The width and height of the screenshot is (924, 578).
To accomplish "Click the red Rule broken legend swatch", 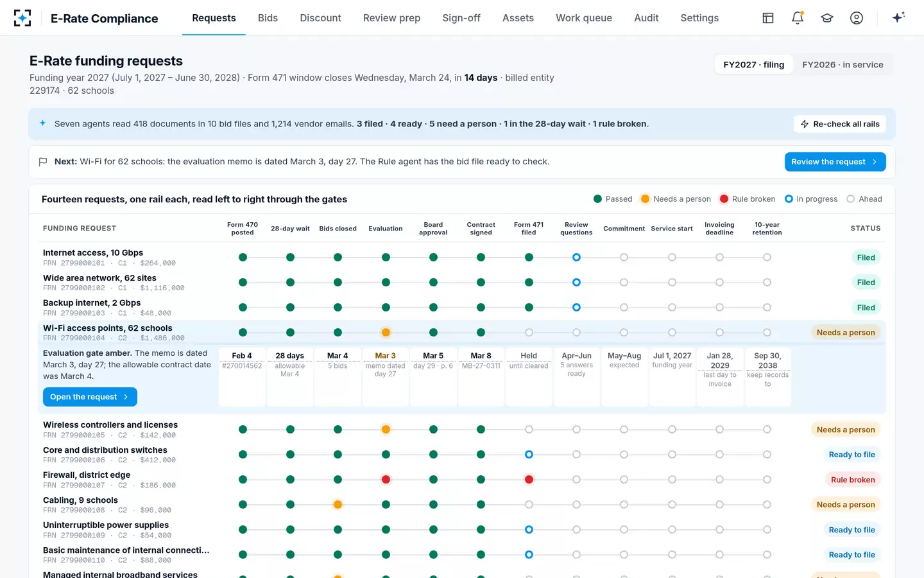I will 724,199.
